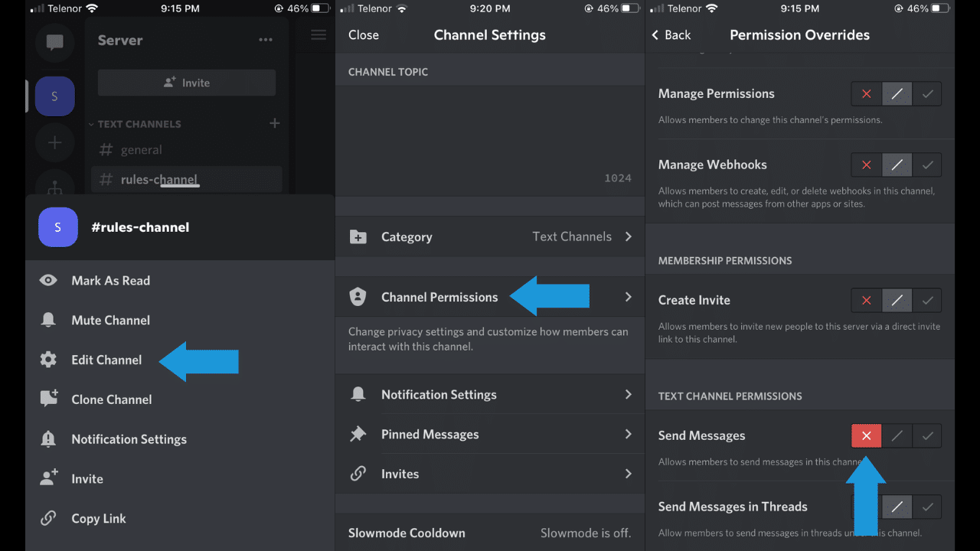Click the Pinned Messages pin icon
Viewport: 980px width, 551px height.
tap(358, 433)
